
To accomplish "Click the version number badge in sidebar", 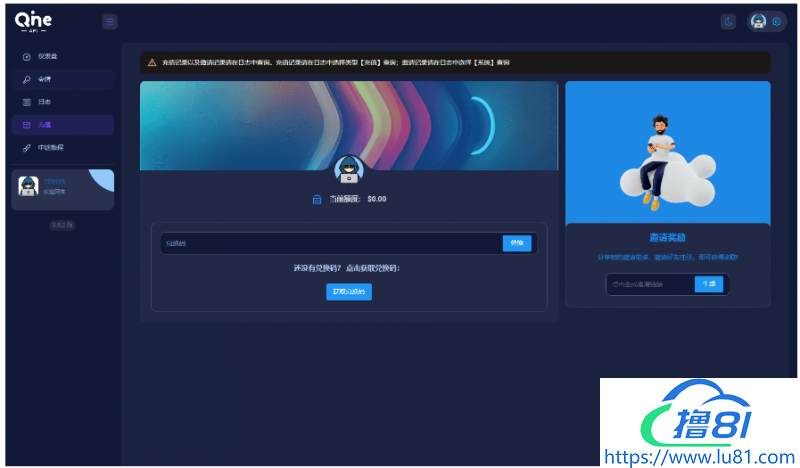I will point(62,225).
